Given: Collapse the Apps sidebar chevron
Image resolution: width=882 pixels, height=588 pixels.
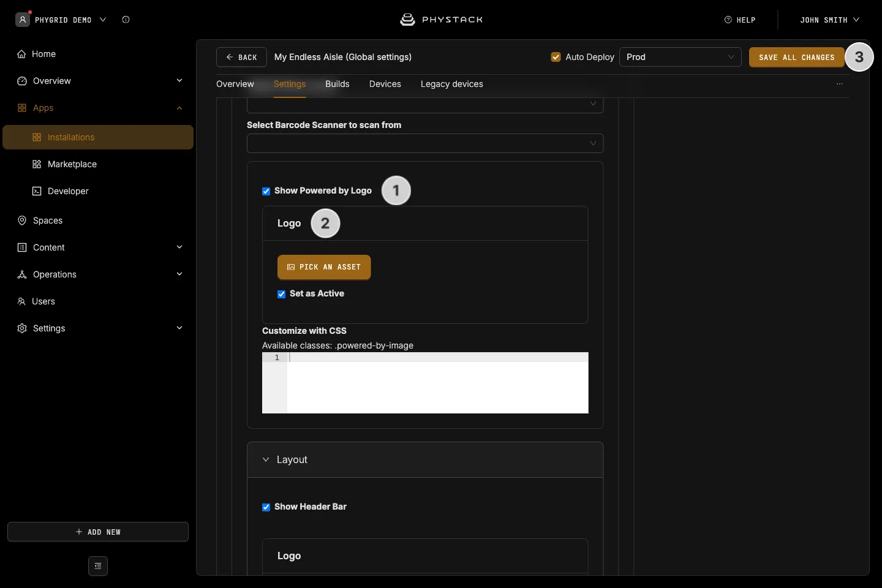Looking at the screenshot, I should 179,108.
